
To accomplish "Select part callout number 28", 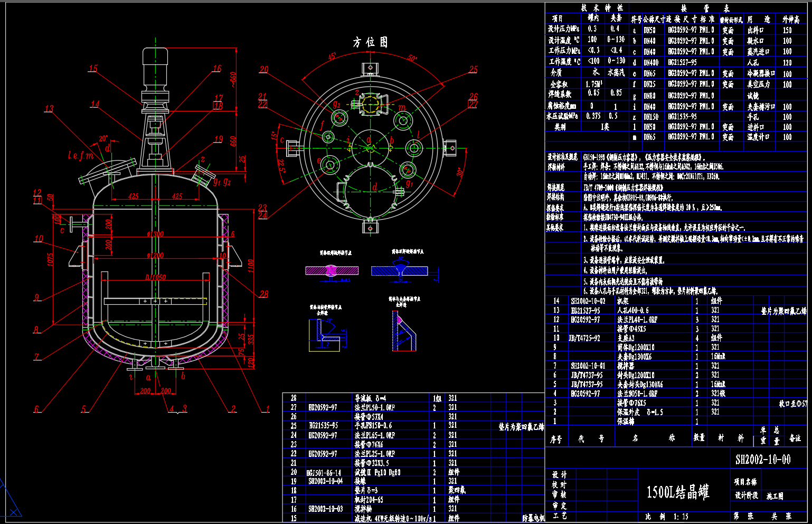I will pyautogui.click(x=264, y=294).
